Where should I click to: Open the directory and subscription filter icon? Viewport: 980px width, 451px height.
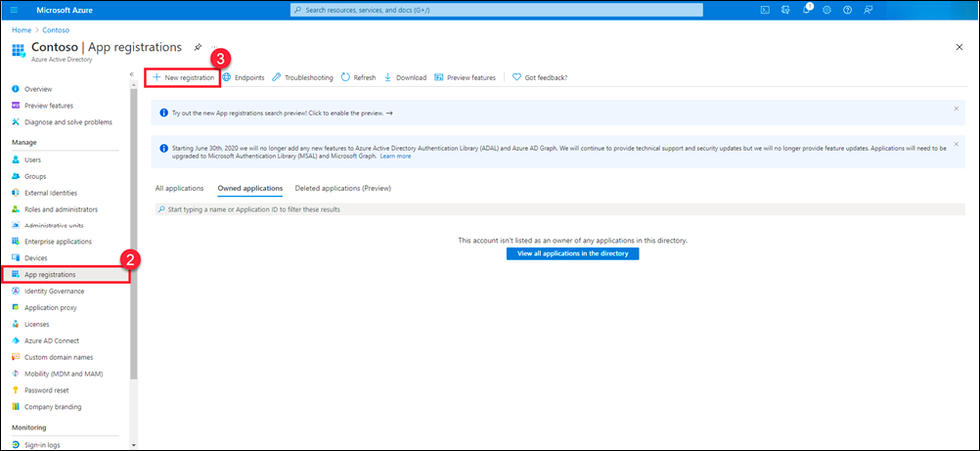[786, 10]
